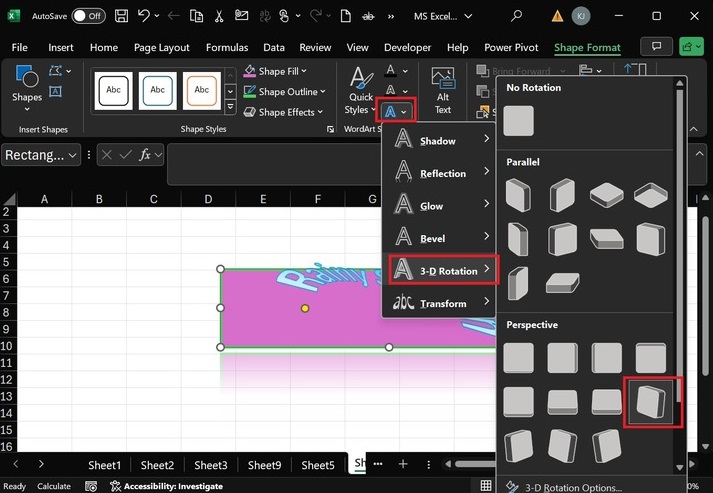The width and height of the screenshot is (713, 493).
Task: Click the add new sheet plus icon
Action: pyautogui.click(x=403, y=464)
